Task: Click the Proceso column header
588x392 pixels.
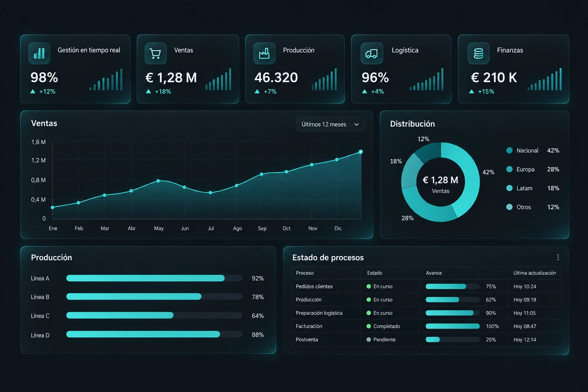Action: pyautogui.click(x=305, y=273)
